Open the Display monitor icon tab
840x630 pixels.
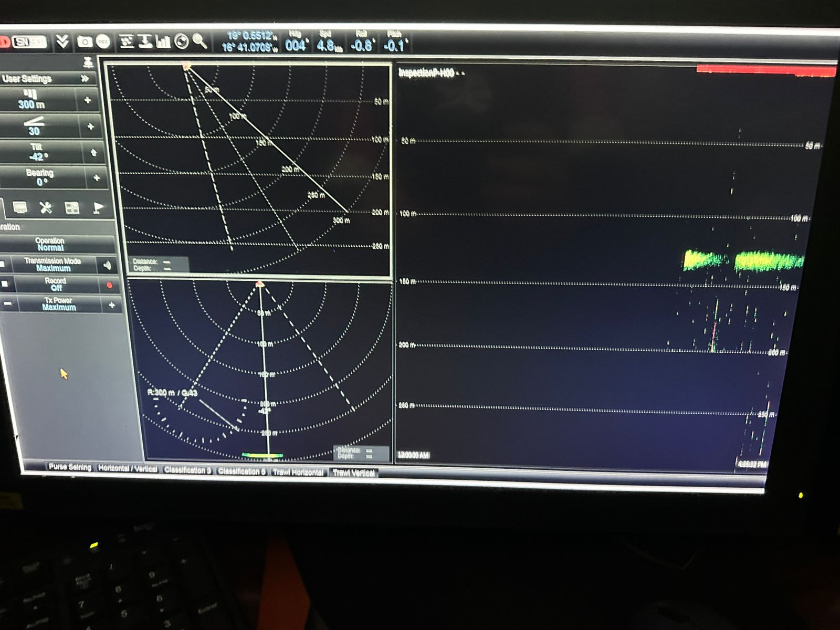(20, 208)
